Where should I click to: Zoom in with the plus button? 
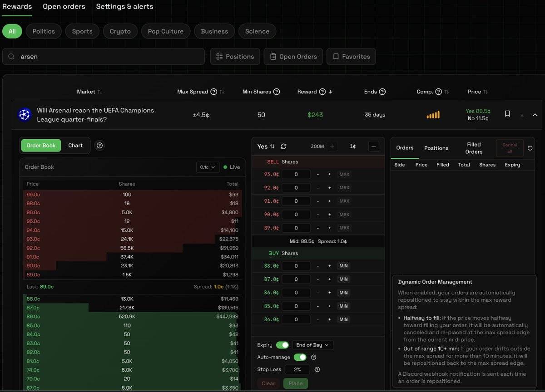pos(332,146)
